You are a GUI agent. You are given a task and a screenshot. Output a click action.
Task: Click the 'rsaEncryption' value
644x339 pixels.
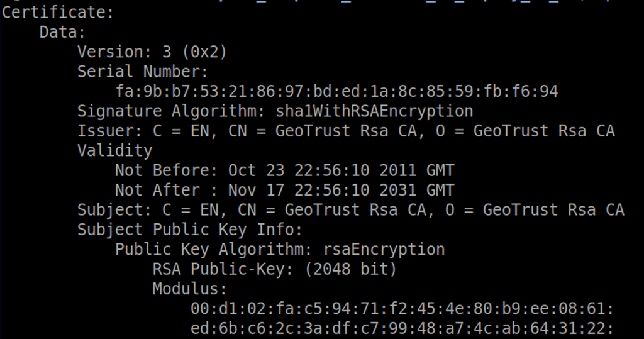[x=383, y=250]
